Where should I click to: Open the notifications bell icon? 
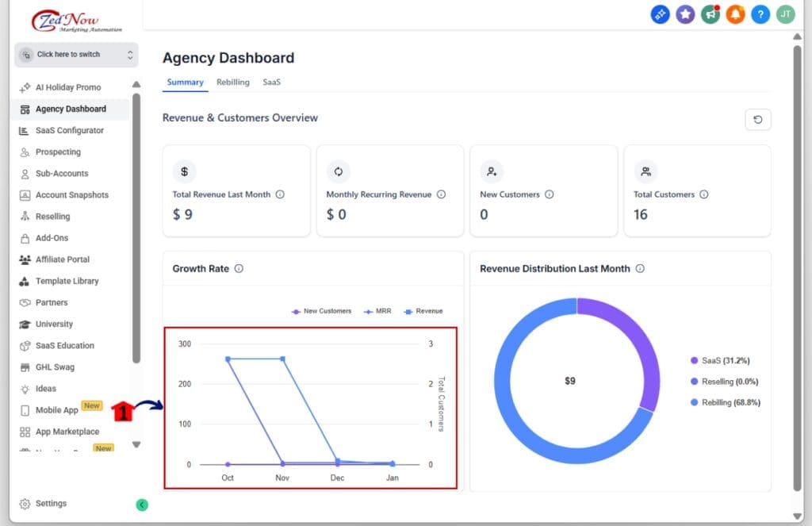point(736,14)
